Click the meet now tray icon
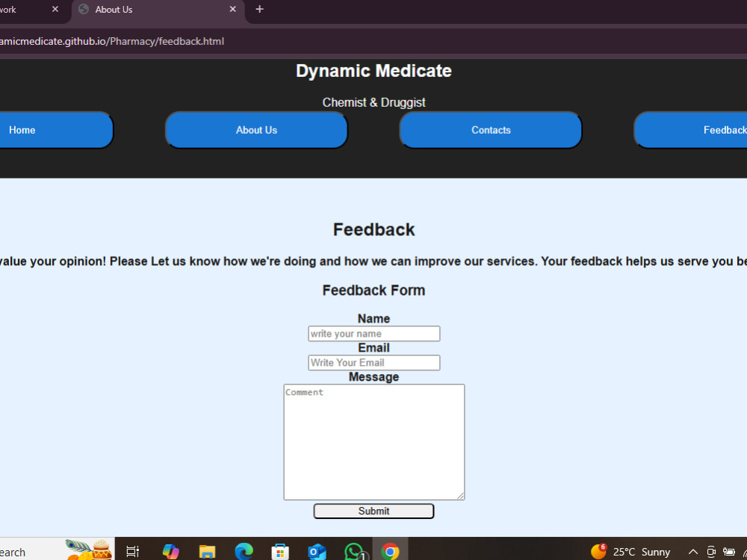This screenshot has height=560, width=747. pos(711,552)
